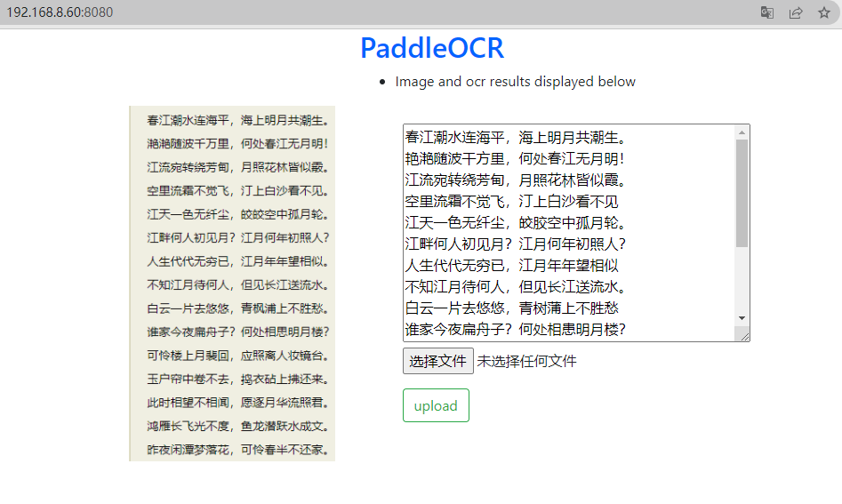This screenshot has height=504, width=842.
Task: Click the PaddleOCR heading link
Action: (432, 48)
